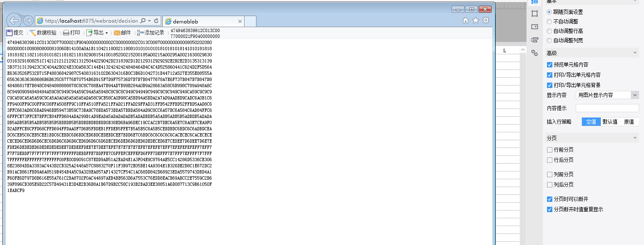Select 自动调整行高 radio option
Screen dimensions: 644x245
[x=549, y=31]
